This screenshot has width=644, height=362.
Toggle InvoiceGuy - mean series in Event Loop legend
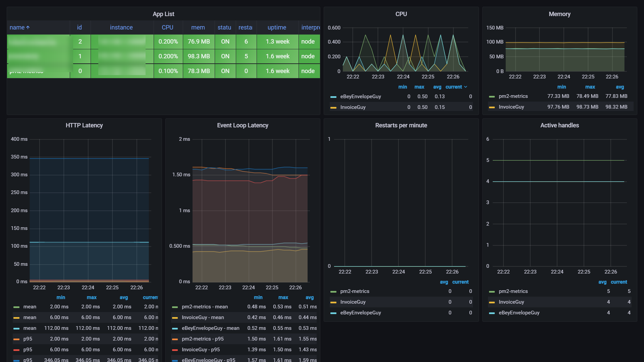(203, 317)
